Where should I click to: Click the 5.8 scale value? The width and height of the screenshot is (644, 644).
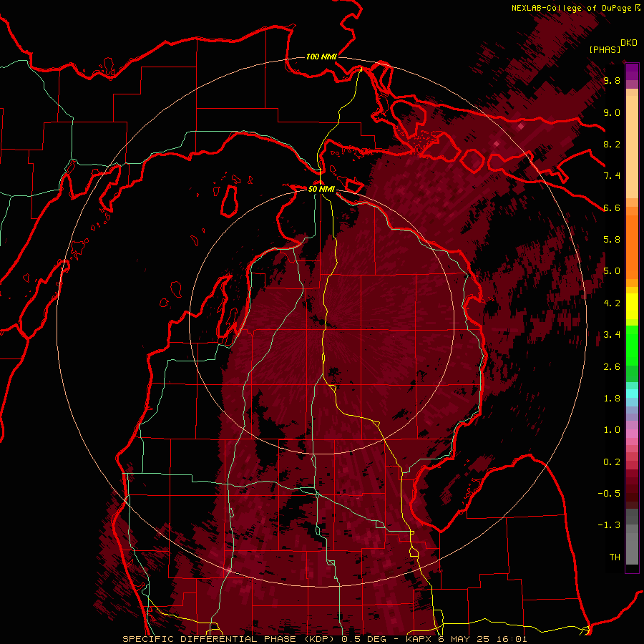point(612,240)
